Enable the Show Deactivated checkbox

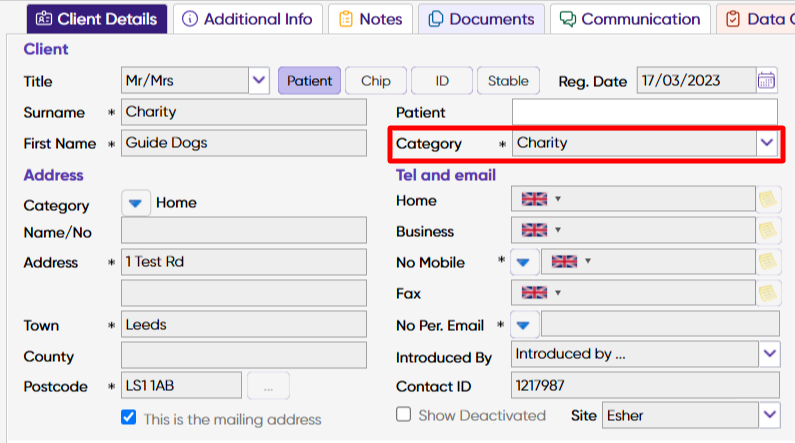click(x=404, y=414)
